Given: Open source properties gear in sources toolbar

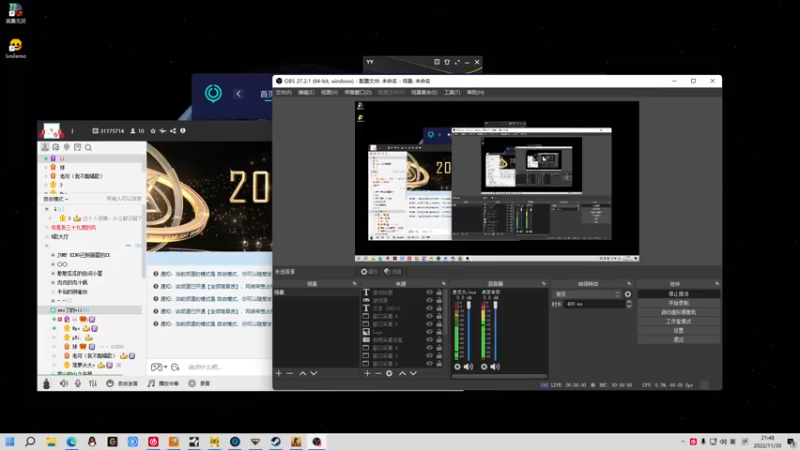Looking at the screenshot, I should [389, 373].
